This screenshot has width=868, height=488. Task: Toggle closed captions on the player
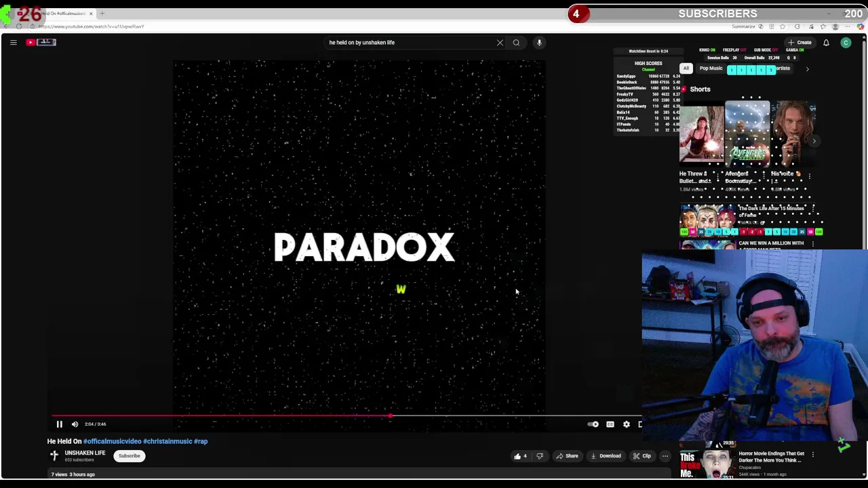[x=610, y=424]
